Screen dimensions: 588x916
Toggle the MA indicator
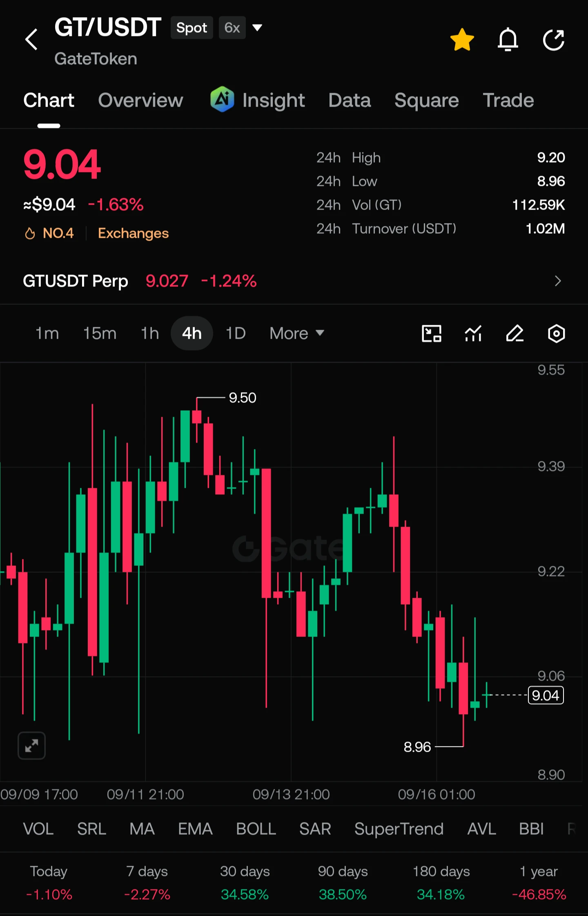pos(142,829)
